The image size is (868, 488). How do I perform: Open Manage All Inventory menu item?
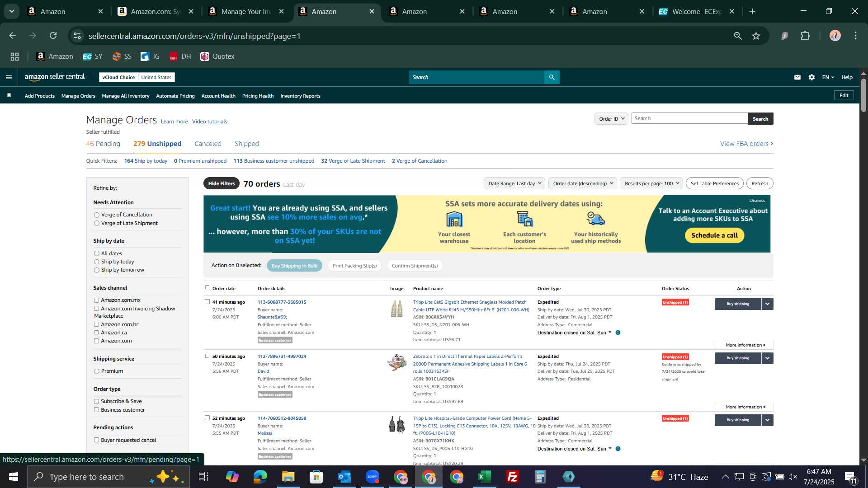[126, 96]
